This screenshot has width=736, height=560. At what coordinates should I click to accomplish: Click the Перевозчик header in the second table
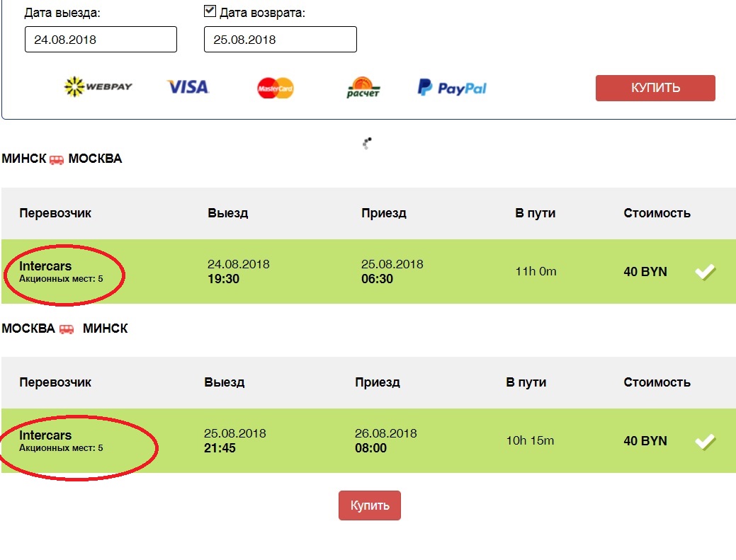click(55, 383)
